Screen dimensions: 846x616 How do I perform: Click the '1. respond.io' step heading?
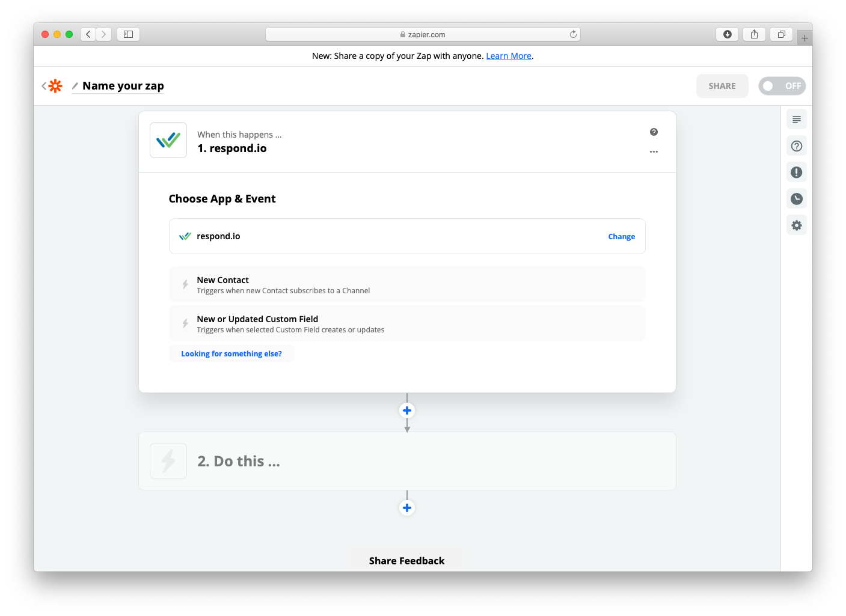click(232, 148)
